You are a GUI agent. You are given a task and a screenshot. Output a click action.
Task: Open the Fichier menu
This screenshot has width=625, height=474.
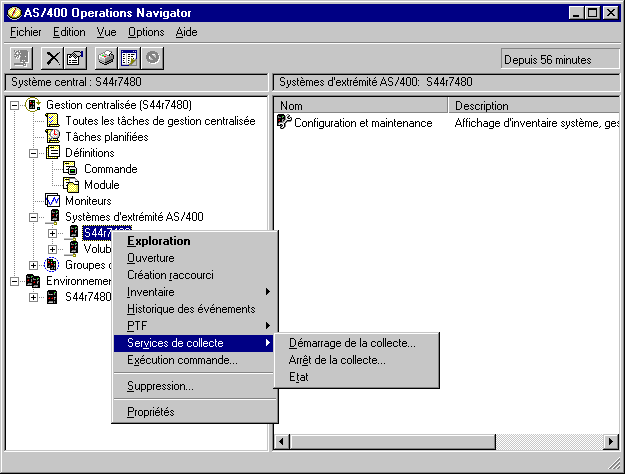pyautogui.click(x=26, y=32)
